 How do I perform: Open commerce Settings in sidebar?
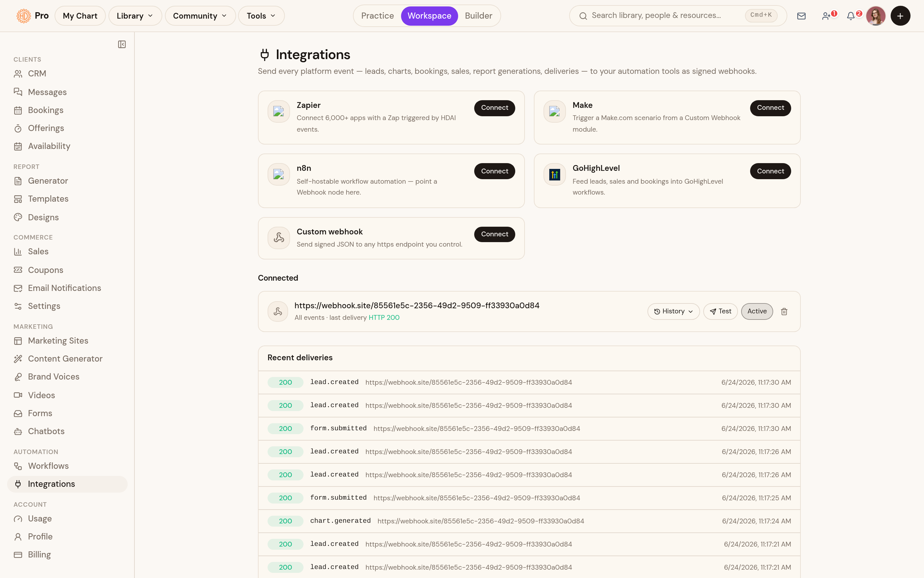point(67,306)
